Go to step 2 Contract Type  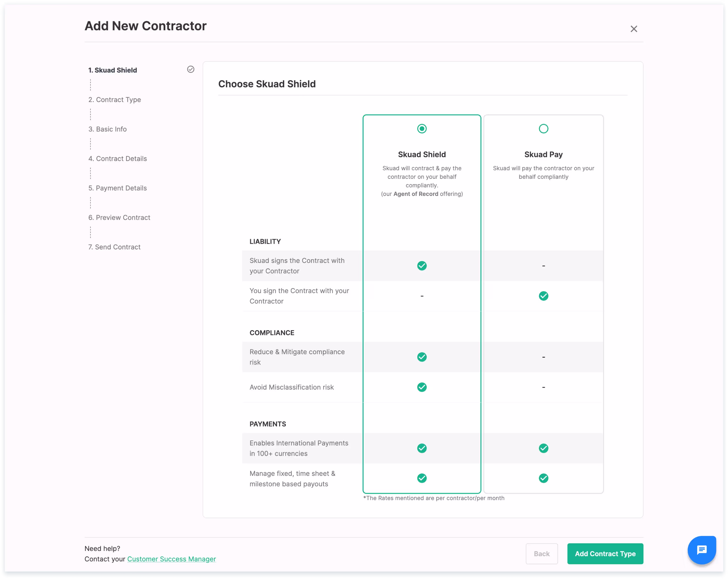click(x=114, y=100)
